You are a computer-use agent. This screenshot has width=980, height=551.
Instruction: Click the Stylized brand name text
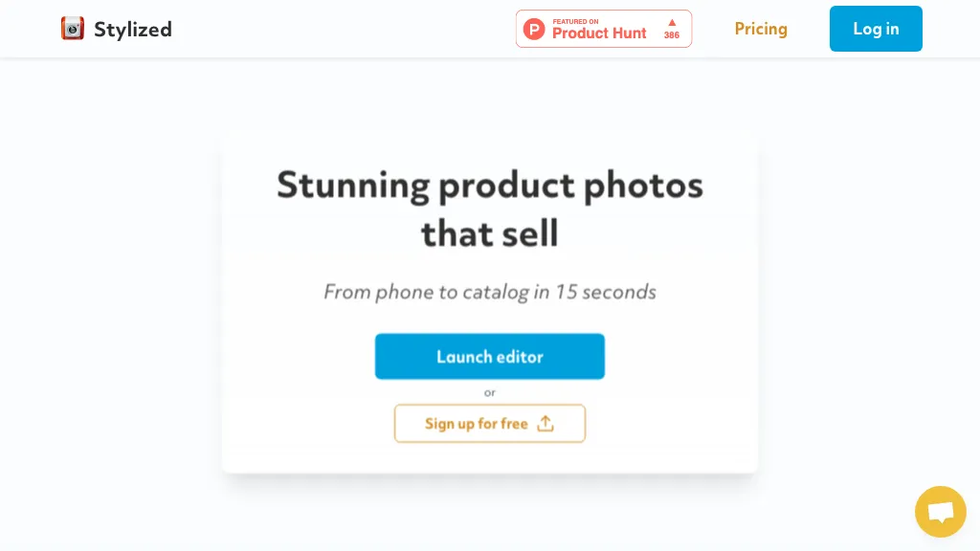pyautogui.click(x=133, y=29)
